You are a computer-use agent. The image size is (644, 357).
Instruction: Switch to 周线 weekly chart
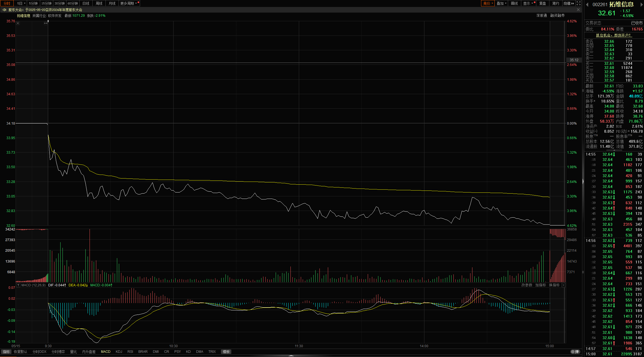click(99, 3)
